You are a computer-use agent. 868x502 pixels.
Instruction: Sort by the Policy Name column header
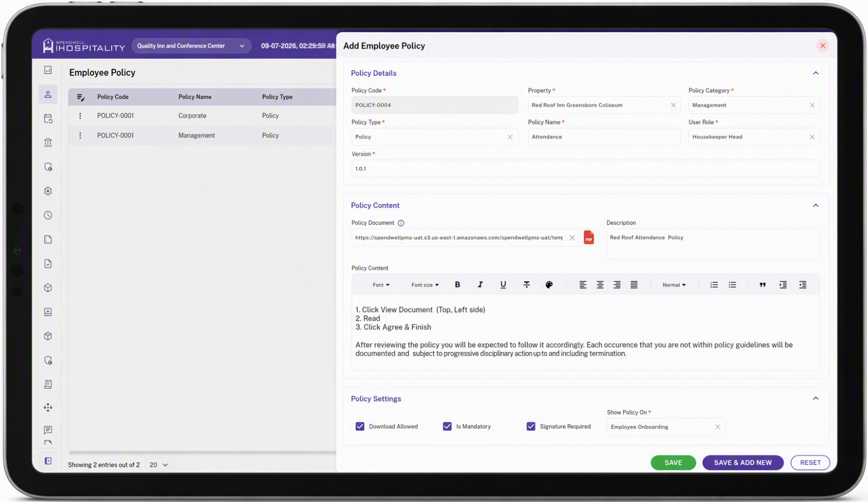tap(195, 97)
